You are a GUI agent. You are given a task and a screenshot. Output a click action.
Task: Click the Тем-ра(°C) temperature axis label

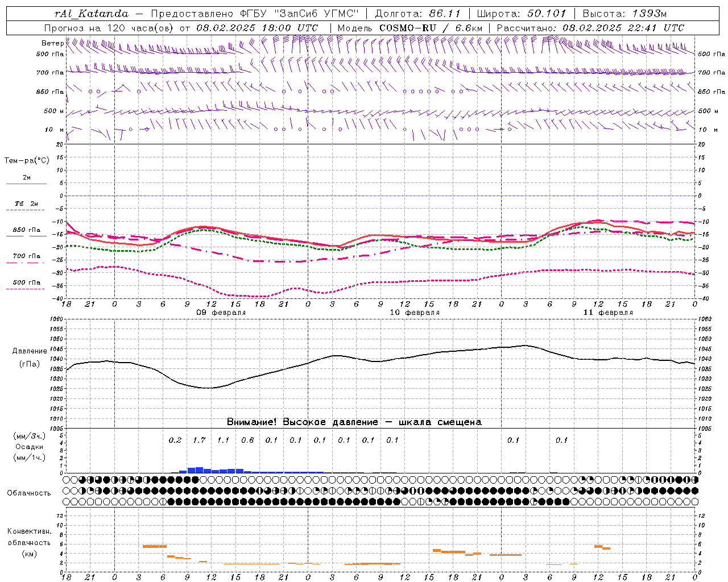(x=27, y=161)
